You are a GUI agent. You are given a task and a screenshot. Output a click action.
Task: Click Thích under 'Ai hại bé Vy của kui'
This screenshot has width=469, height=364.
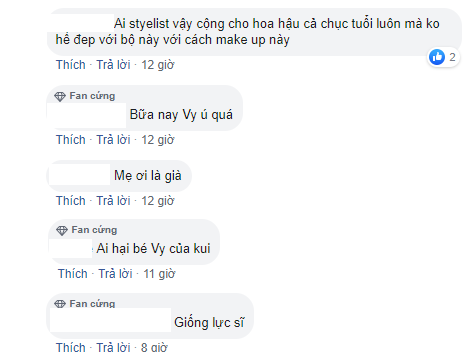coord(73,274)
